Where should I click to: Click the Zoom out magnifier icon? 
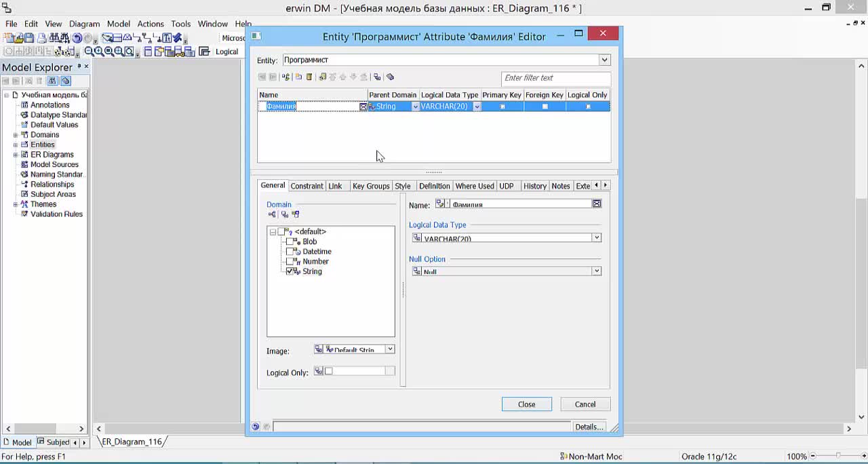pos(89,52)
